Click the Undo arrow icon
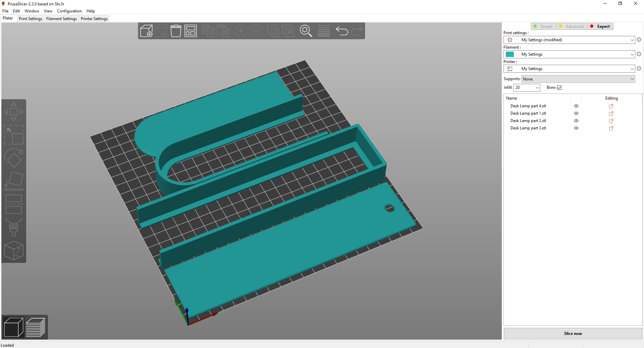 click(342, 31)
